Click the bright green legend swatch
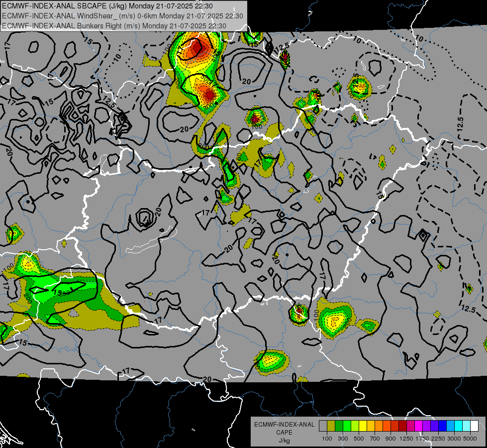487x448 pixels. point(347,426)
